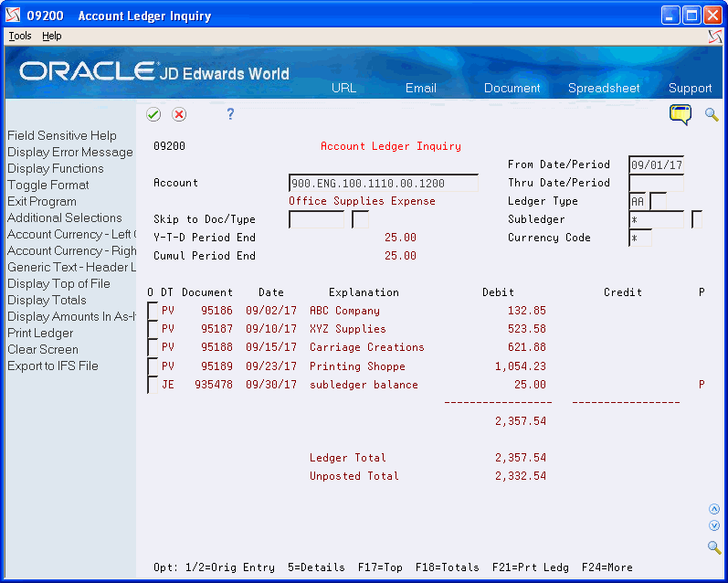
Task: Click the second Ledger Type field
Action: pyautogui.click(x=658, y=201)
